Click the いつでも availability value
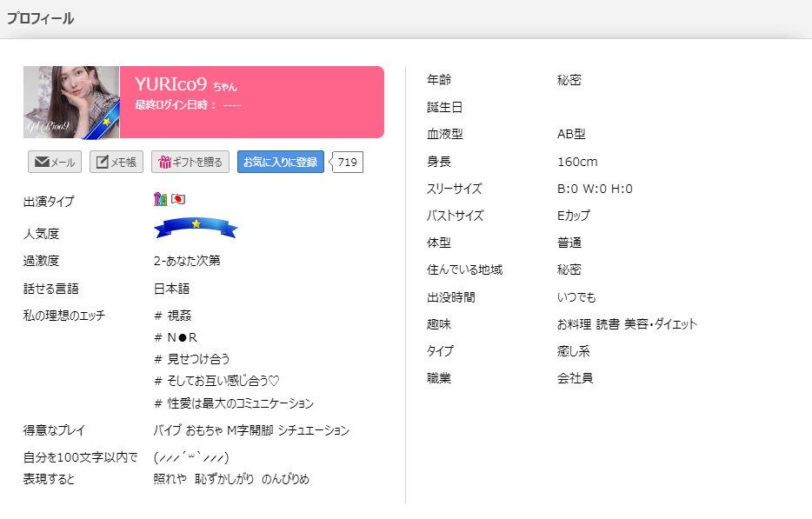 576,297
